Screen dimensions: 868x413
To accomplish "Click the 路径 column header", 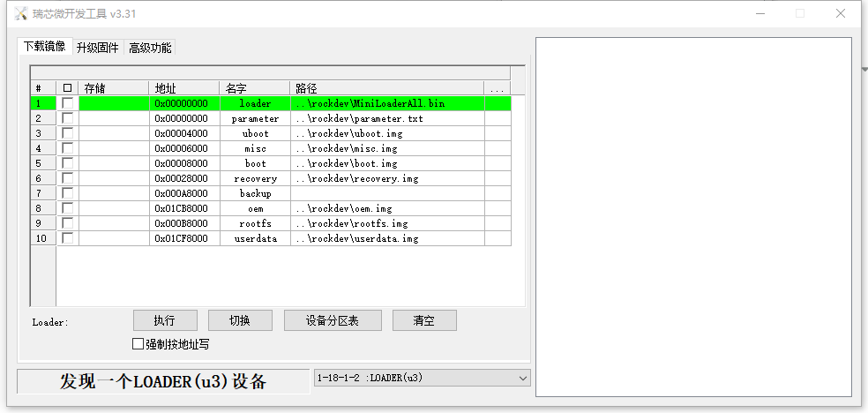I will [387, 88].
